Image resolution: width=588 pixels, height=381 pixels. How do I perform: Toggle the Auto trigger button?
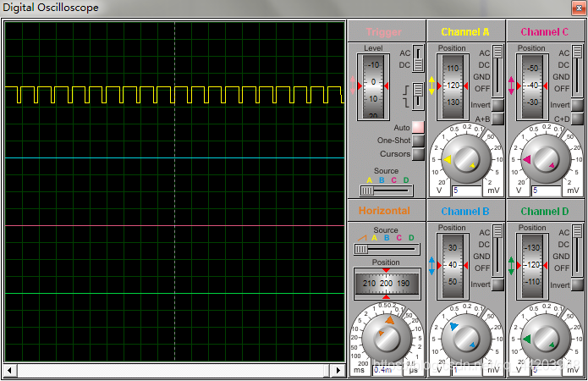(418, 127)
